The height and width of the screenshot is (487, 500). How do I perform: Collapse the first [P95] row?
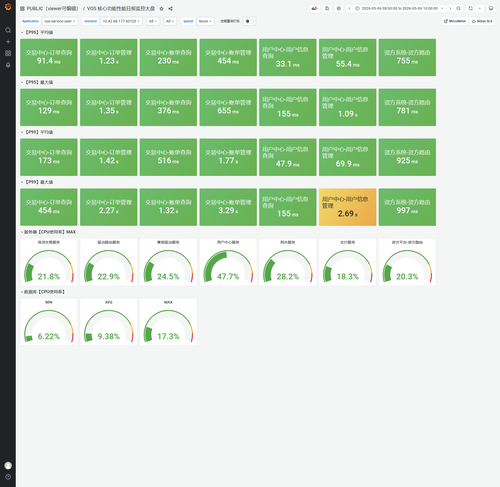coord(37,32)
